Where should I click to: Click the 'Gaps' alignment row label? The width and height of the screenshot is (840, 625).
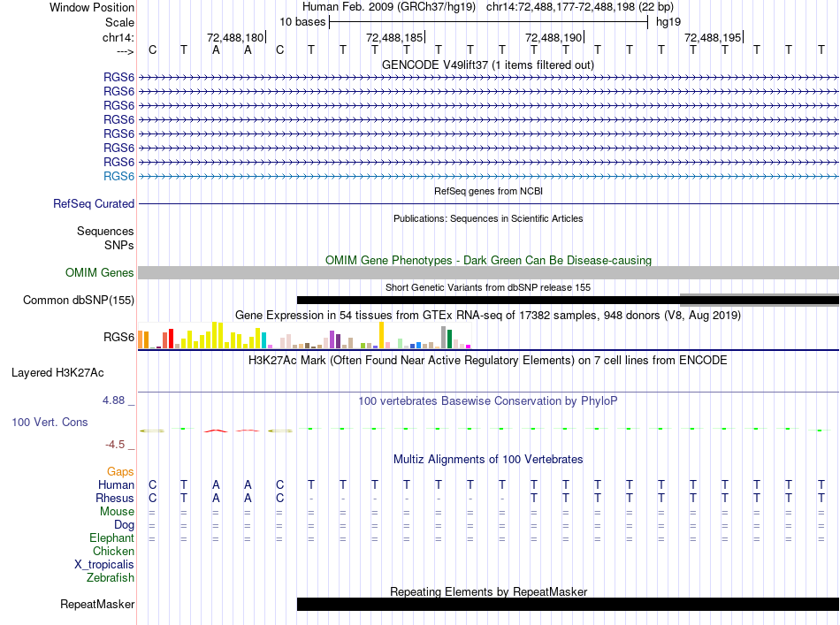120,471
